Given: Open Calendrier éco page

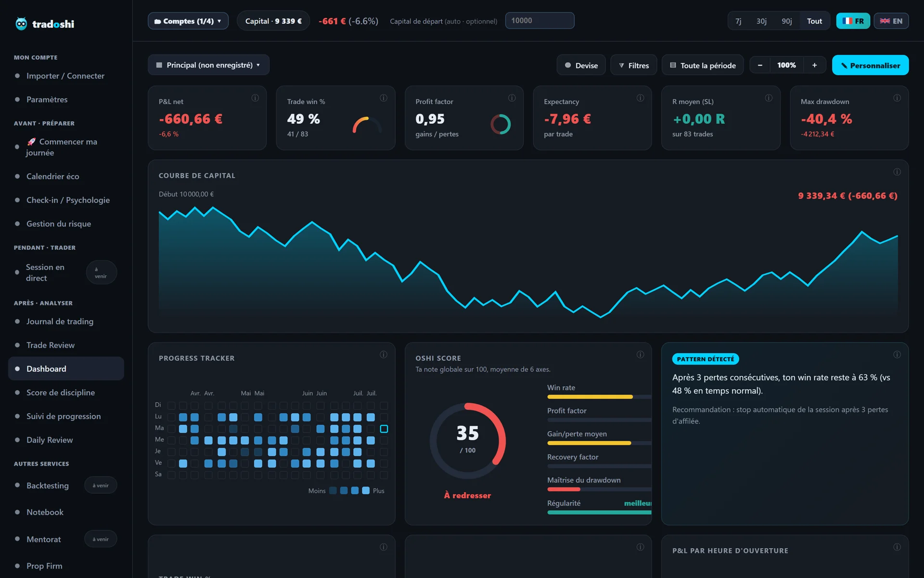Looking at the screenshot, I should click(66, 176).
